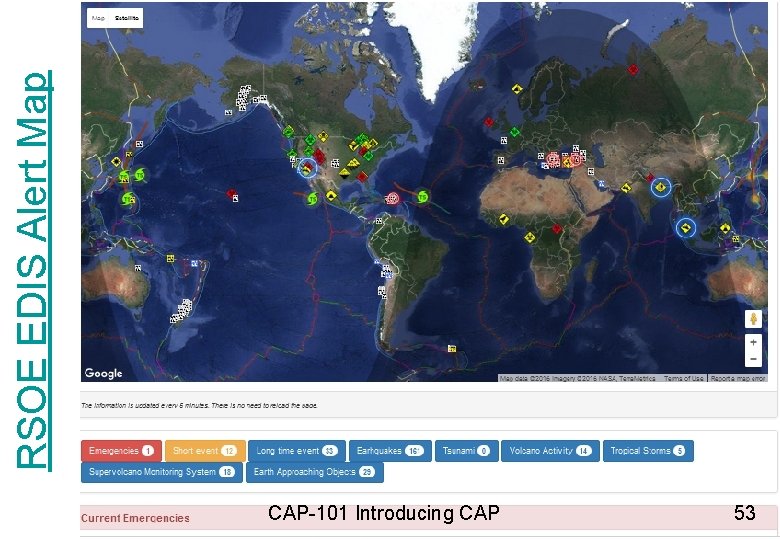Image resolution: width=780 pixels, height=540 pixels.
Task: Click the yellow diamond marker over Sulawesi
Action: (x=725, y=228)
